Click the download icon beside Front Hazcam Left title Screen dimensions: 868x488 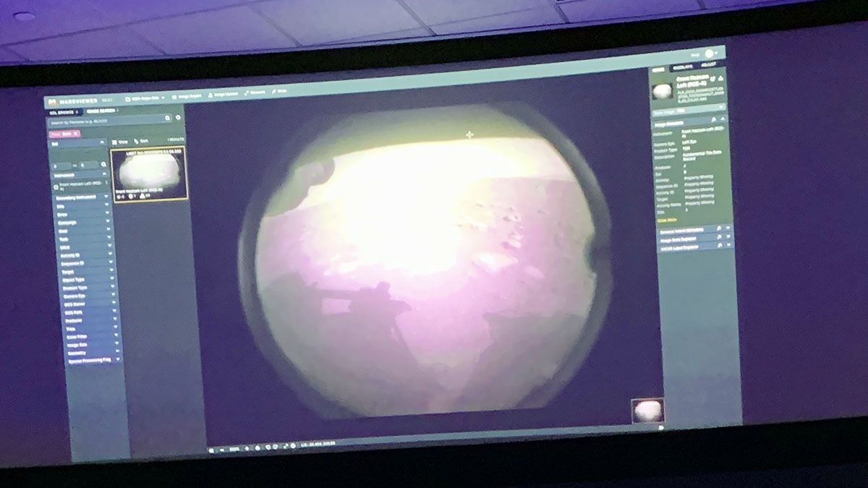(x=712, y=78)
